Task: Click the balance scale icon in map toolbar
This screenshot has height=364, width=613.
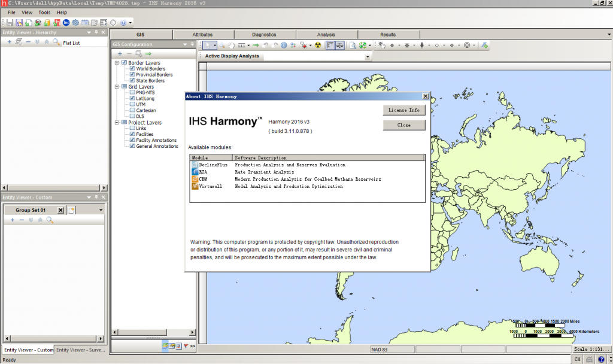Action: pyautogui.click(x=340, y=45)
